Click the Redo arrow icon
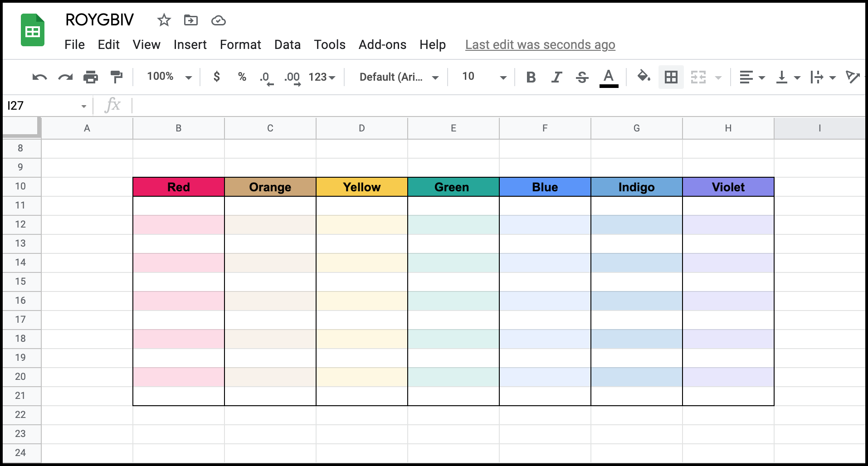868x466 pixels. 65,77
